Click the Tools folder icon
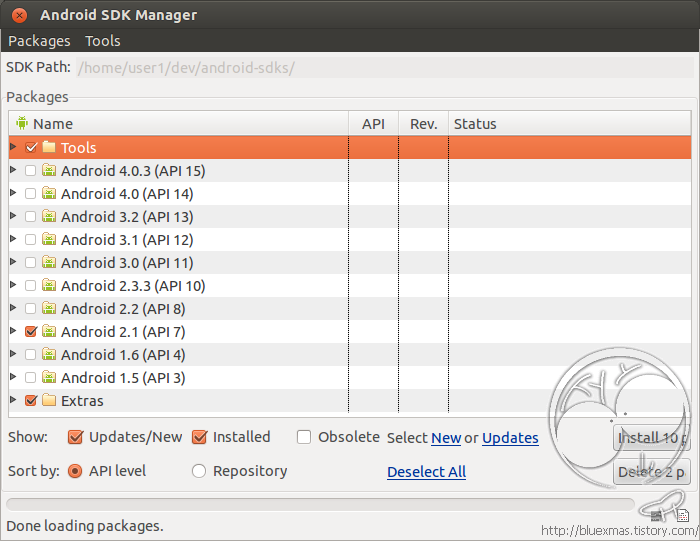The height and width of the screenshot is (541, 700). pyautogui.click(x=49, y=147)
